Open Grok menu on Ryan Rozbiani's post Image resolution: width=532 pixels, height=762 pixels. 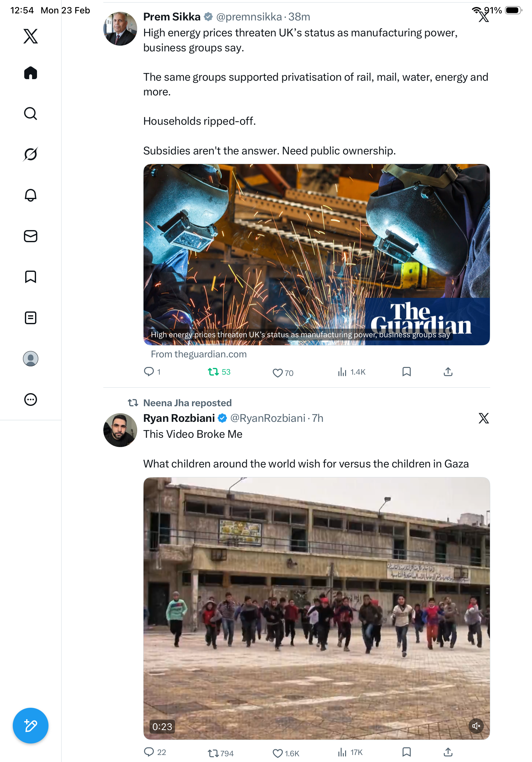(484, 418)
